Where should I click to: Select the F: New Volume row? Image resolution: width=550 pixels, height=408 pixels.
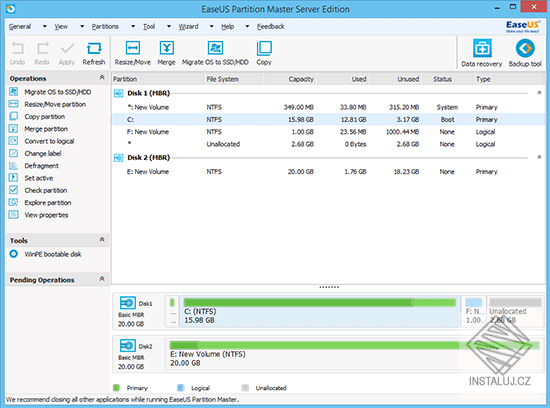pyautogui.click(x=328, y=132)
